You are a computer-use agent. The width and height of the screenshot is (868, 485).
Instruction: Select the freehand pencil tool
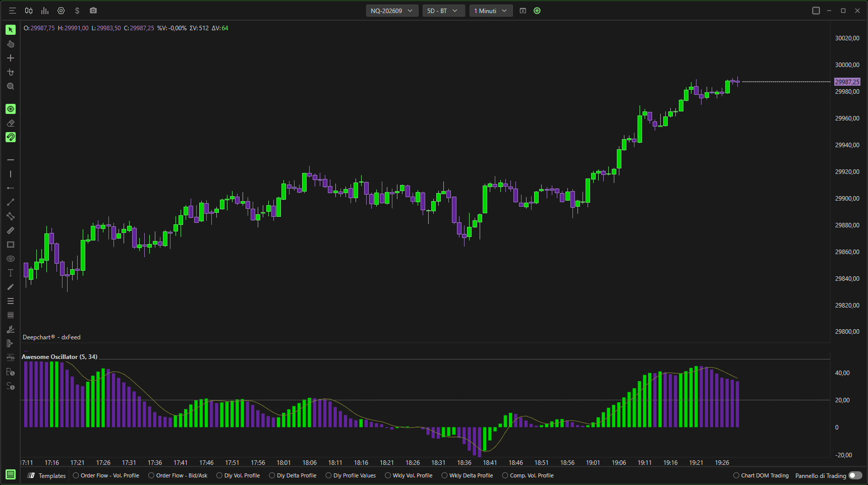pos(11,287)
